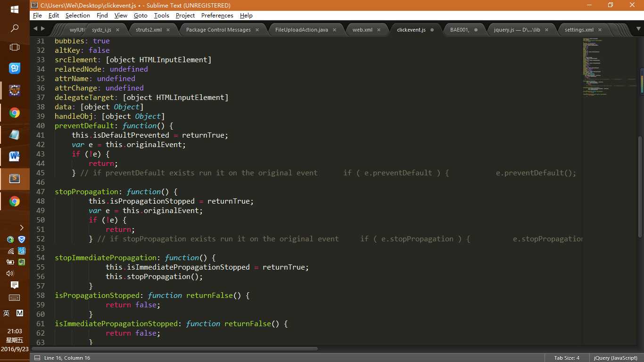Switch to the web.xml tab

362,30
